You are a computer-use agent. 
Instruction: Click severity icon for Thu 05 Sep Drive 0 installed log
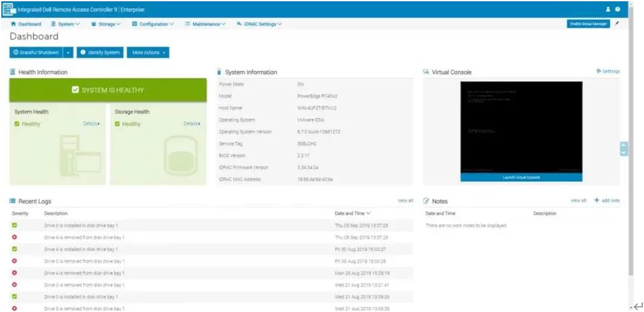point(15,226)
